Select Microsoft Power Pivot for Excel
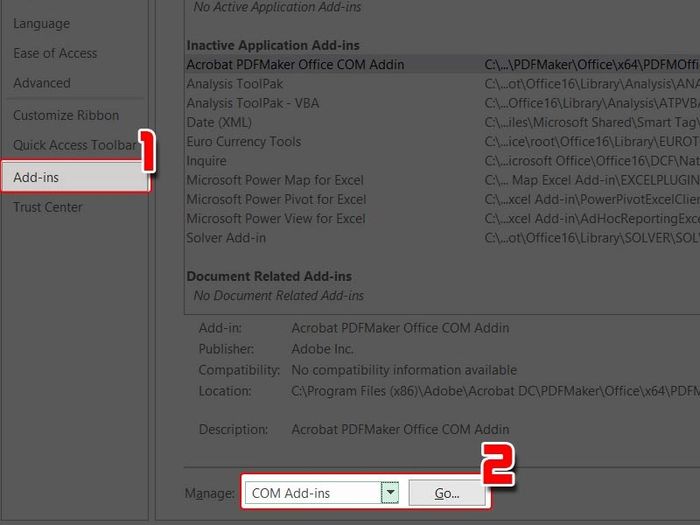The height and width of the screenshot is (525, 700). (276, 199)
